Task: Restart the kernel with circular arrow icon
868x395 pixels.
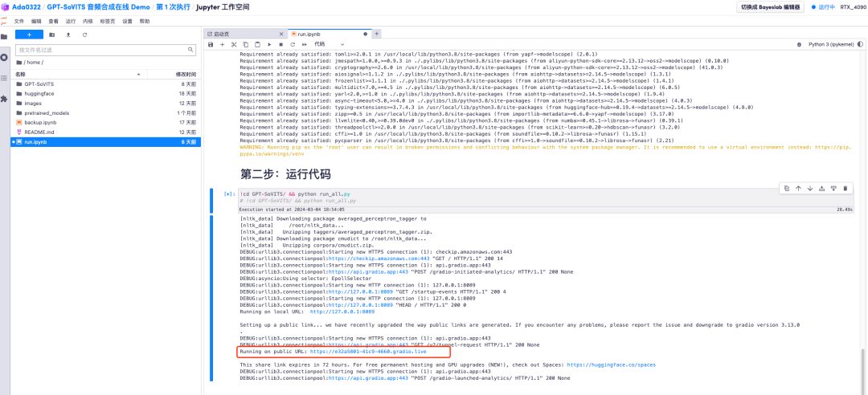Action: tap(293, 44)
